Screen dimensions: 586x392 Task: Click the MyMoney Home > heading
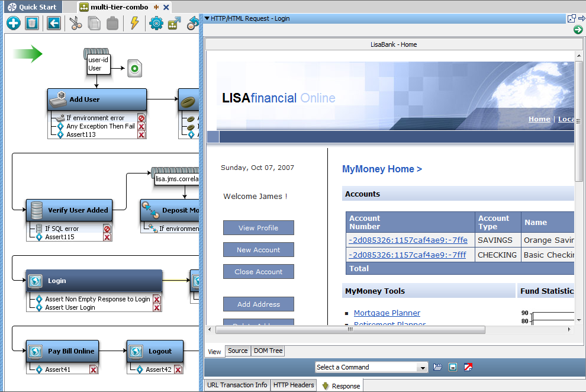(382, 169)
